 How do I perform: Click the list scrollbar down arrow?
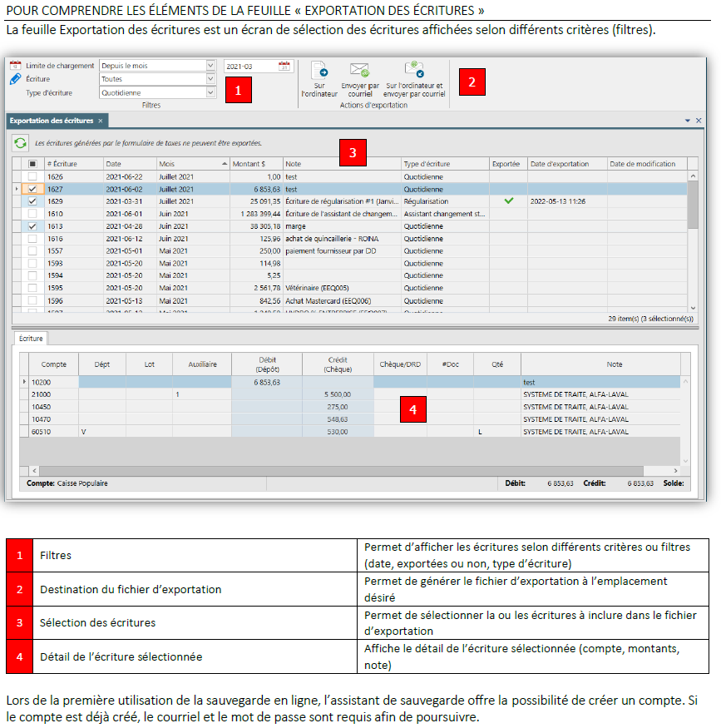[693, 308]
